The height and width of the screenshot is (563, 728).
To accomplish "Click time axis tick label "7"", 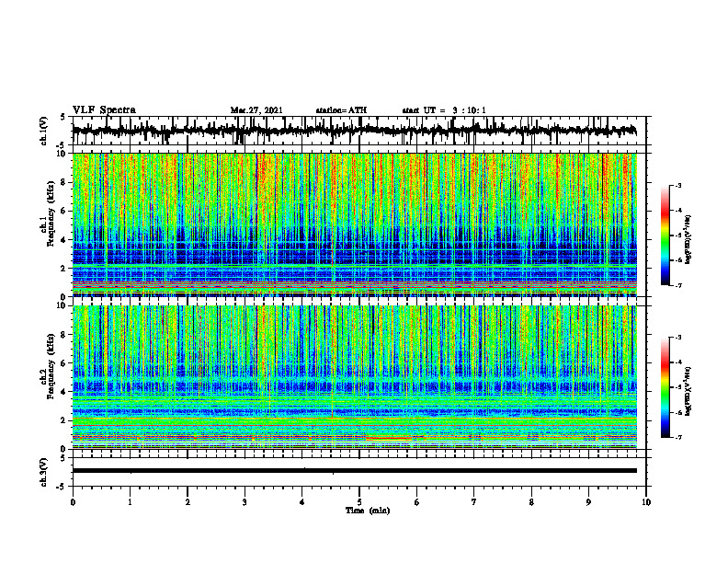I will pyautogui.click(x=474, y=502).
